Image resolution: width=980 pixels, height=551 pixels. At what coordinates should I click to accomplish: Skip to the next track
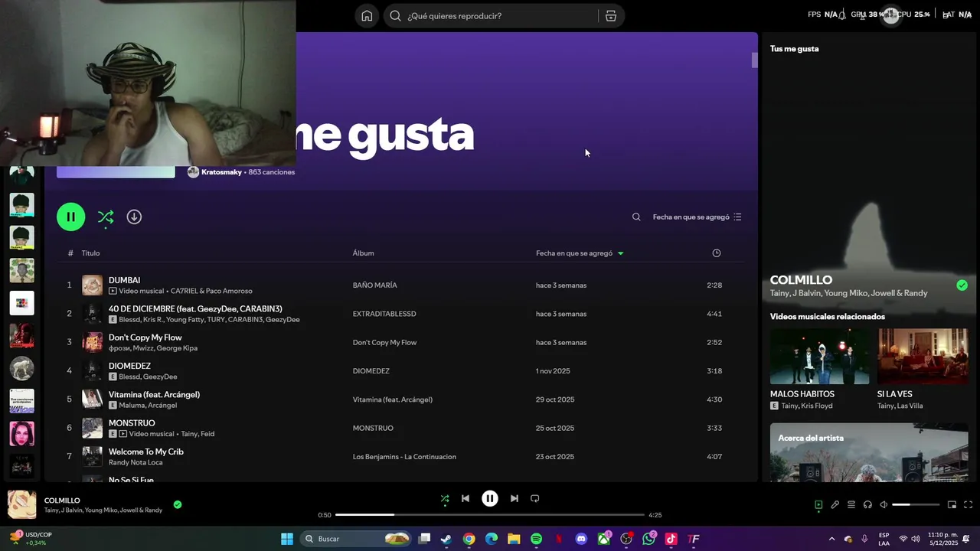click(x=514, y=499)
